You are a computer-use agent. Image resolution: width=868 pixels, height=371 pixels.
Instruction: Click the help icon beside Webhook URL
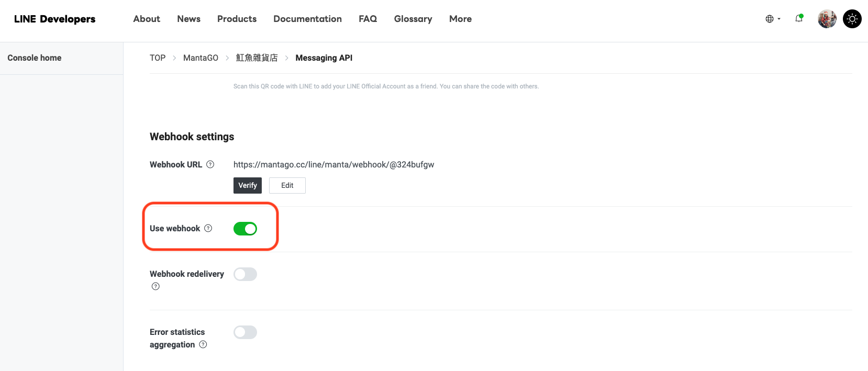(x=210, y=164)
